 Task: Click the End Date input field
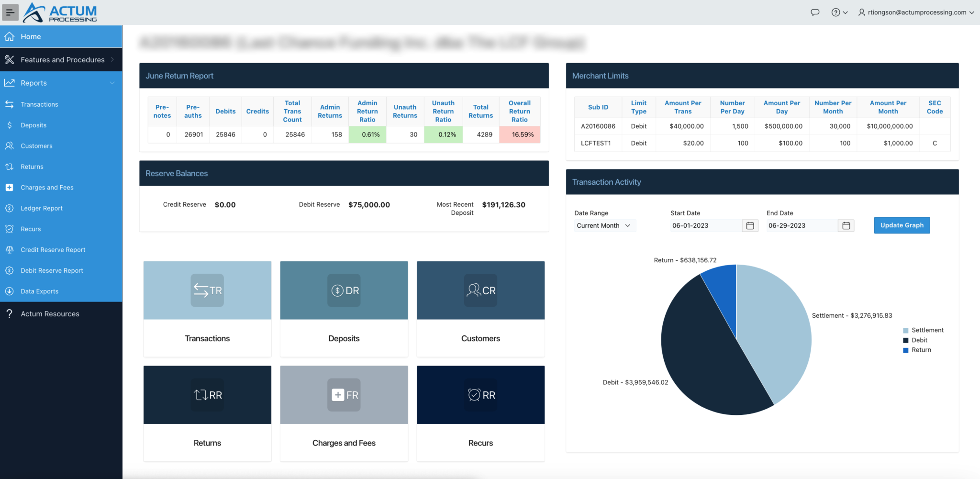[x=802, y=225]
